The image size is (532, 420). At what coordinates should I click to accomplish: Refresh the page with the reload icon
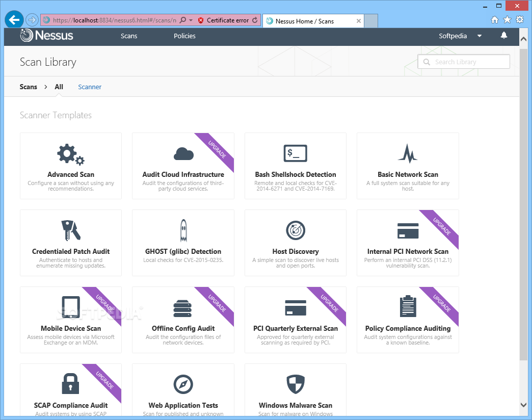coord(255,20)
